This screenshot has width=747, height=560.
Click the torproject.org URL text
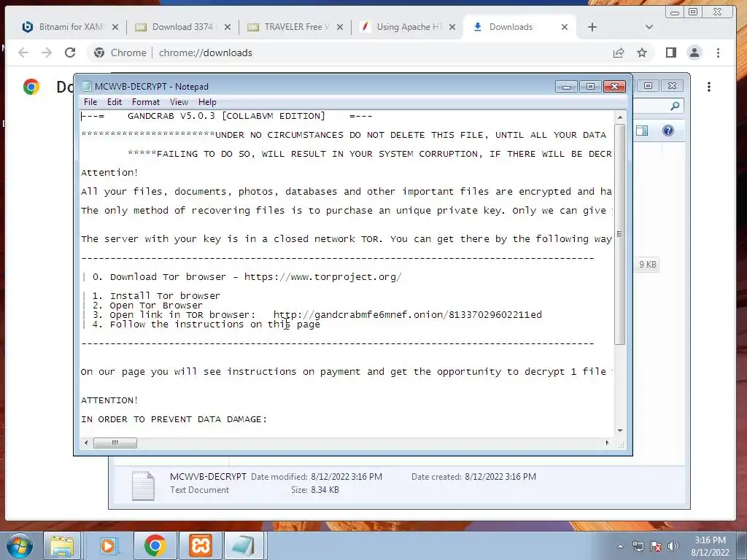point(323,276)
